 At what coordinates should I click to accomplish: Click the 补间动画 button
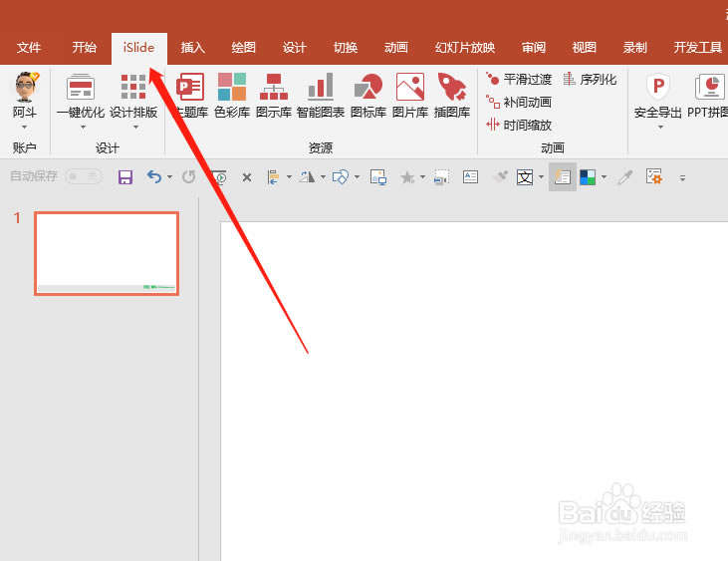click(x=519, y=102)
